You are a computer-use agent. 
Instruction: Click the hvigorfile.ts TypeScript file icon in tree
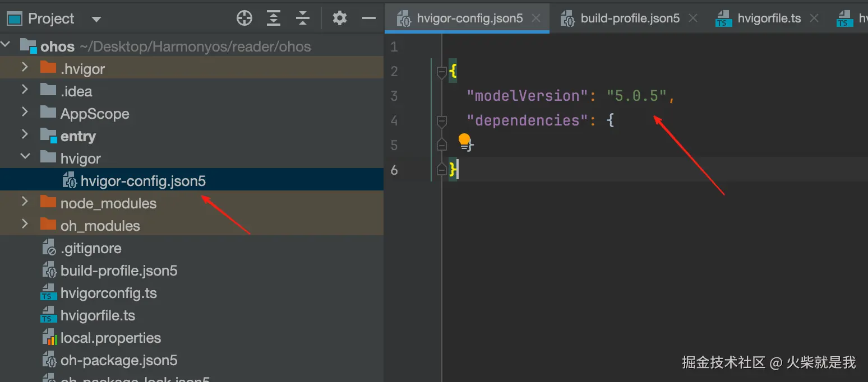(x=48, y=315)
